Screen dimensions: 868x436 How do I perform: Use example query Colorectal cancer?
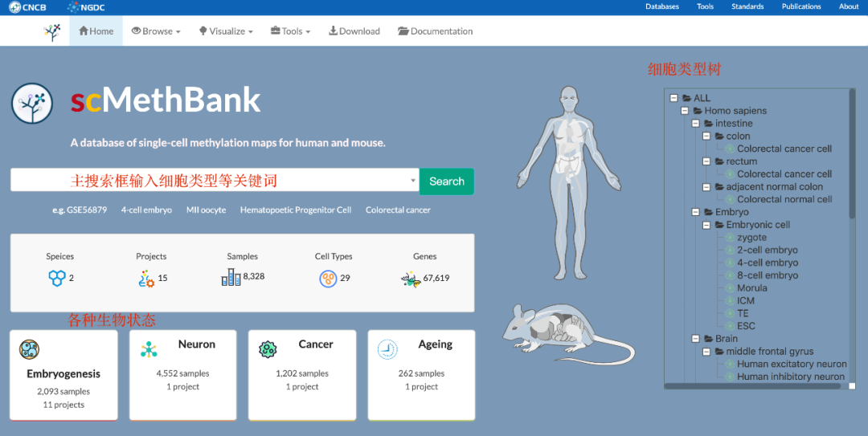tap(398, 210)
